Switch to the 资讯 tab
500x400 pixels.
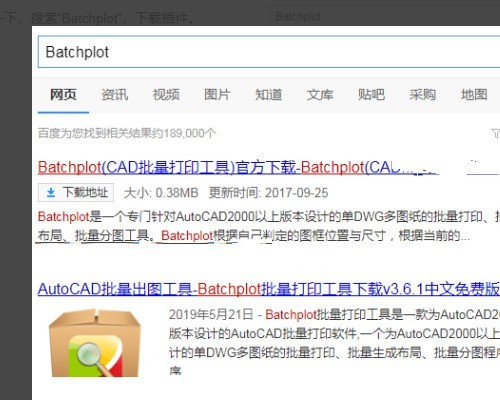click(115, 95)
